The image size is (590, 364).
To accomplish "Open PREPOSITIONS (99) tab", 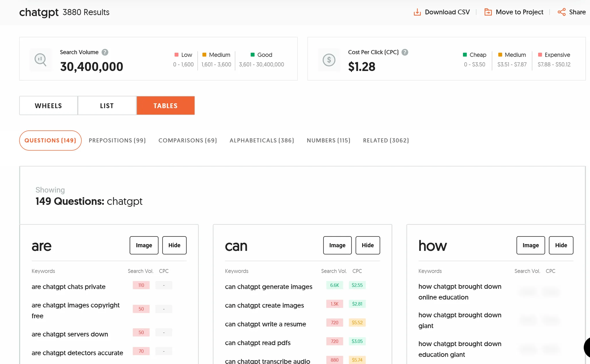I will click(x=117, y=140).
